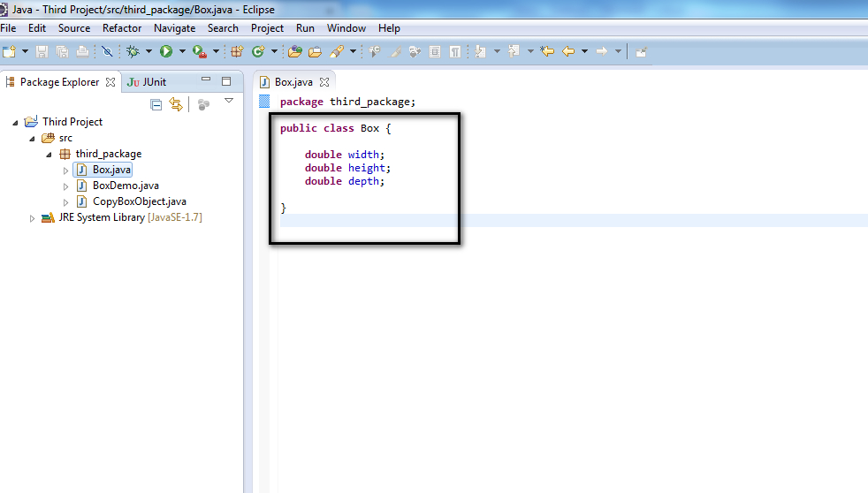Expand the CopyBoxObject.java tree node
This screenshot has width=868, height=493.
click(x=65, y=202)
